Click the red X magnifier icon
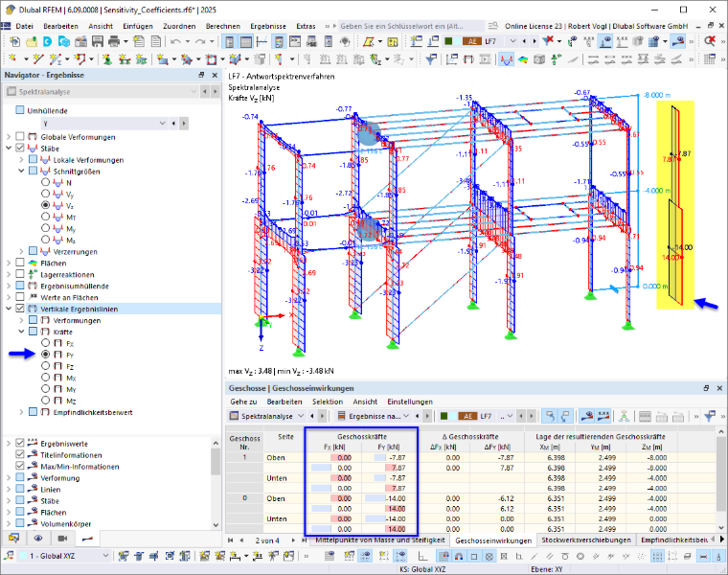Screen dimensions: 728x575 (710, 41)
